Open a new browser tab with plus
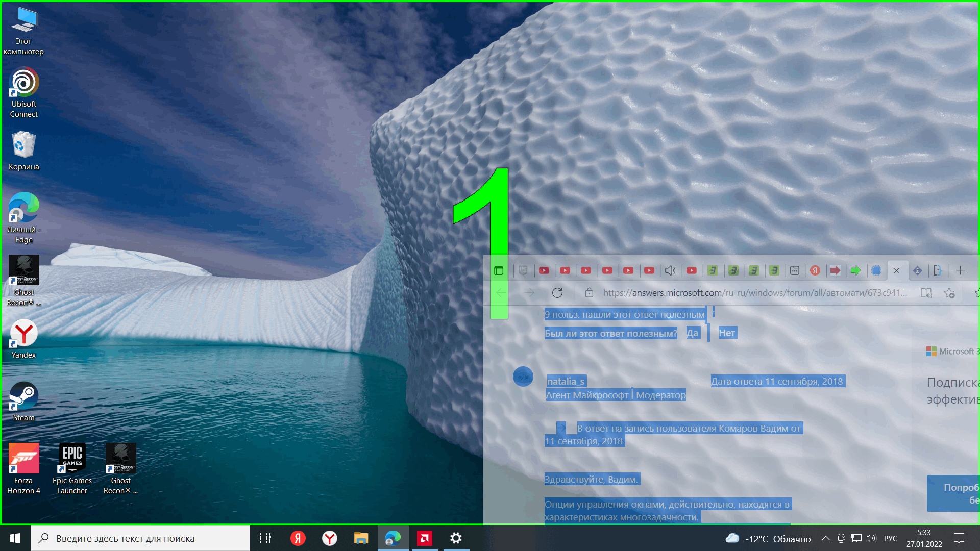 point(960,270)
